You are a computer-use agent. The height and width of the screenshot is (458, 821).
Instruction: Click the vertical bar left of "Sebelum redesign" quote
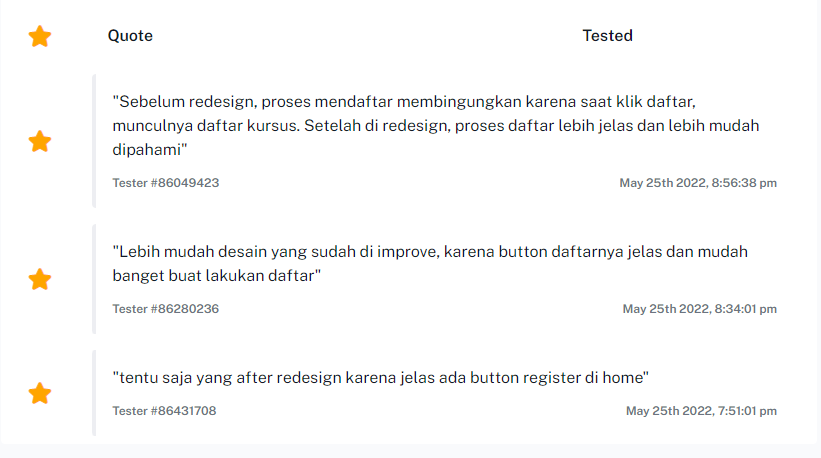pyautogui.click(x=94, y=141)
